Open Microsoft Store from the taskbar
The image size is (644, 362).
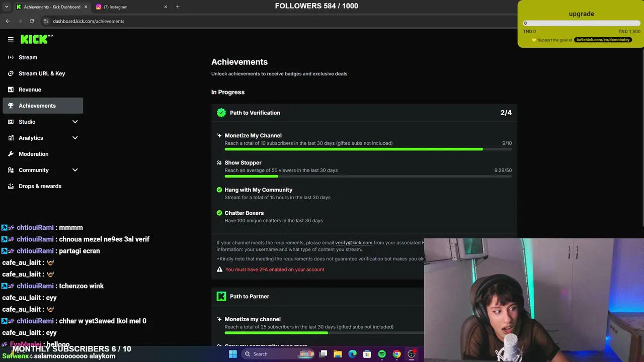tap(367, 354)
